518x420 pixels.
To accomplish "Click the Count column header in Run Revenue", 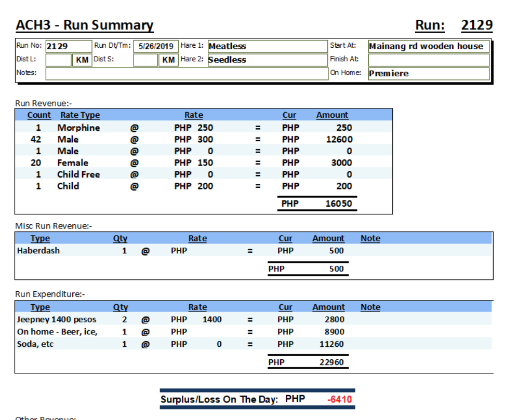I will [x=39, y=115].
